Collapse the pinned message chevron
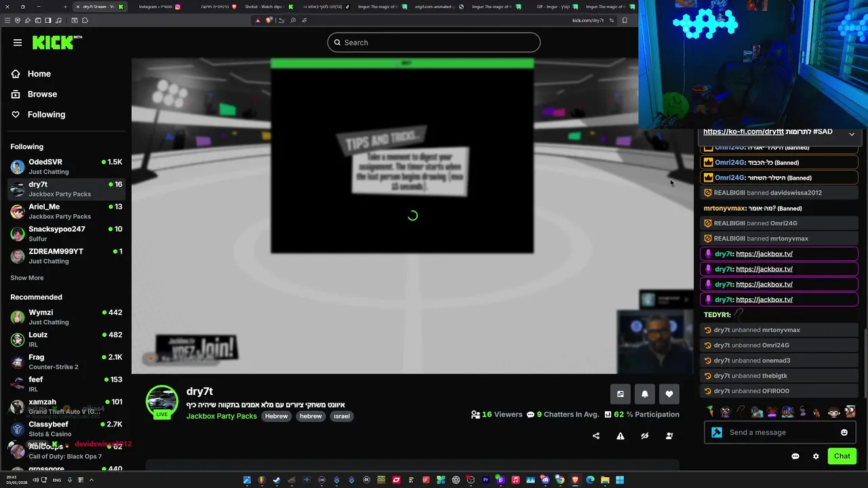868x488 pixels. click(x=852, y=134)
